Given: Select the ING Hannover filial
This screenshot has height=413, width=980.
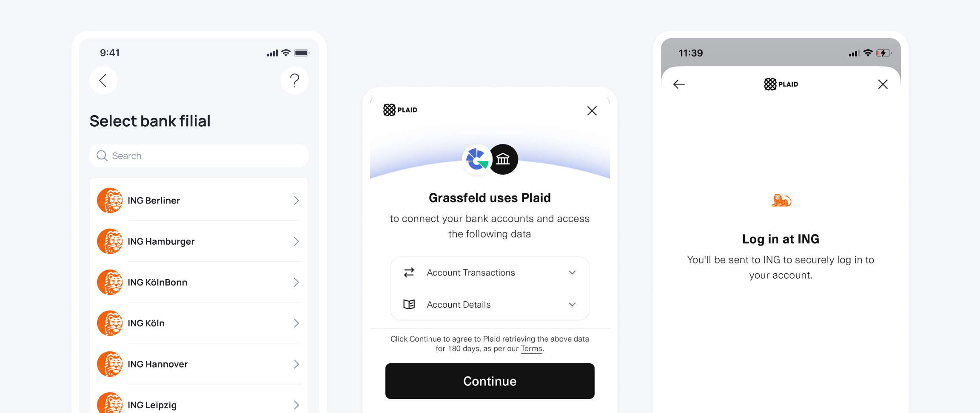Looking at the screenshot, I should [199, 364].
